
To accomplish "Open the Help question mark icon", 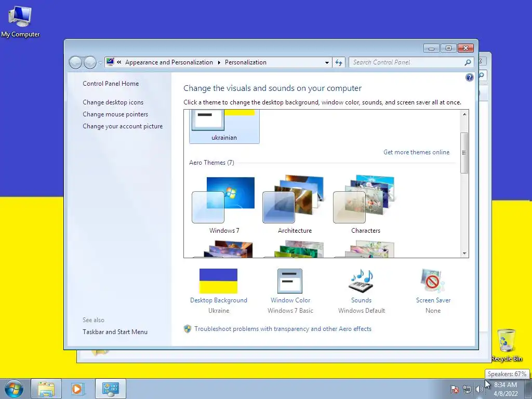I will tap(469, 77).
